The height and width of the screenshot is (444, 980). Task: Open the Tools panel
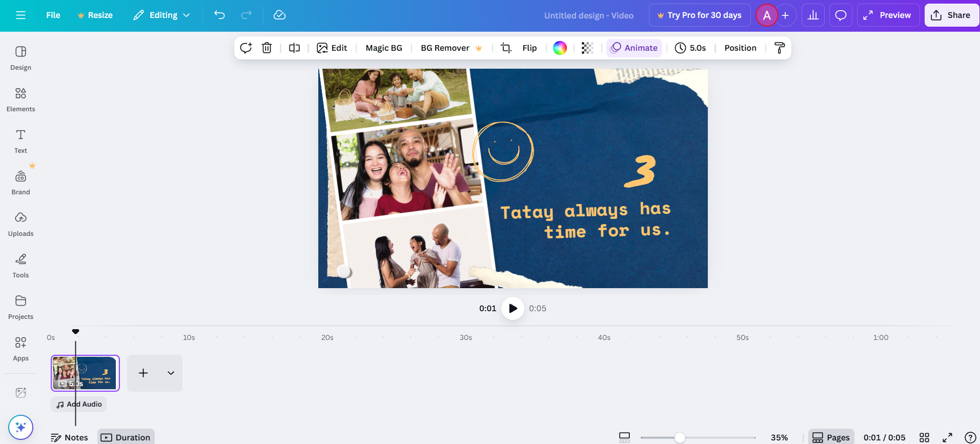[x=21, y=266]
